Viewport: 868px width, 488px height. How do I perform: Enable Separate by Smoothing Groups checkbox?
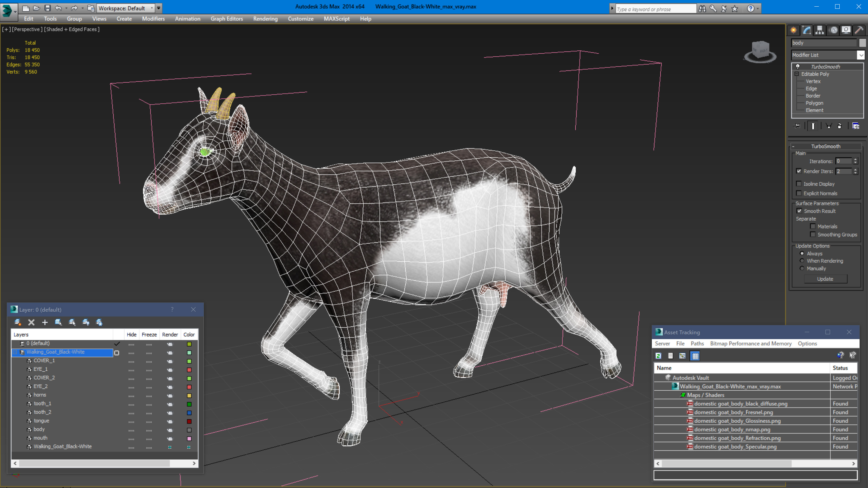coord(813,234)
